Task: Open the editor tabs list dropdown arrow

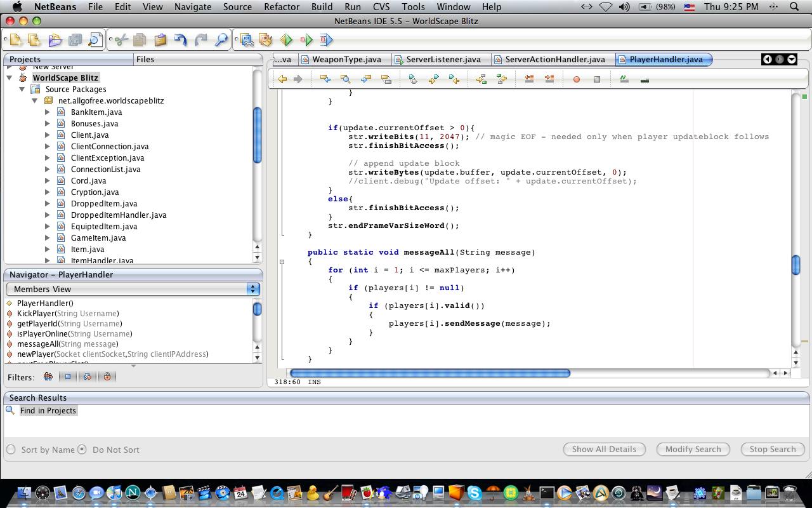Action: 792,59
